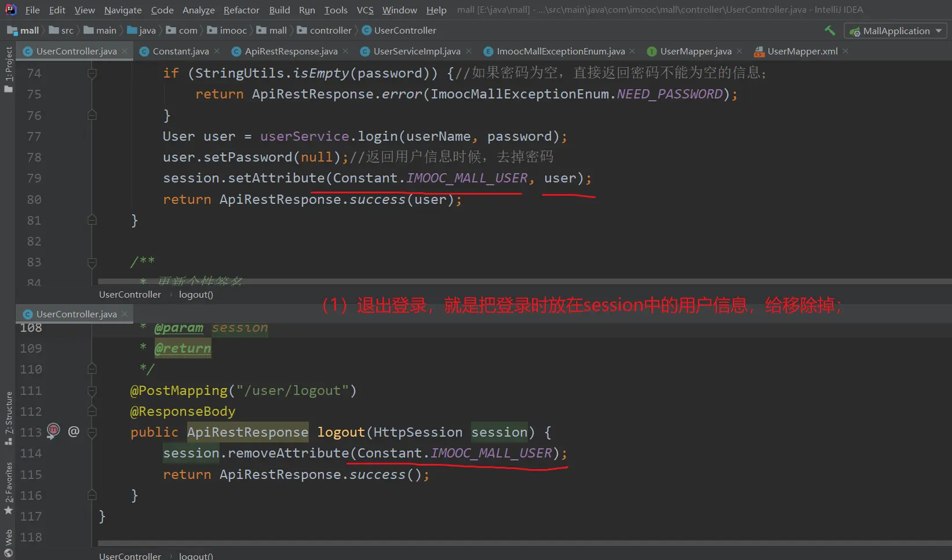Click the controller breadcrumb in the navigation bar
Image resolution: width=952 pixels, height=560 pixels.
click(330, 31)
